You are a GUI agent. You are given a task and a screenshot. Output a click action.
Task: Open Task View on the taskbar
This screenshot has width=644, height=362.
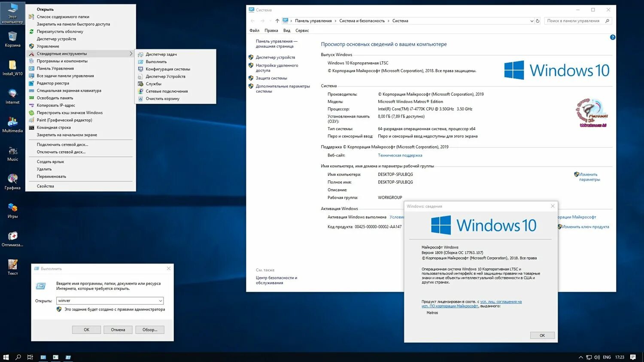30,357
